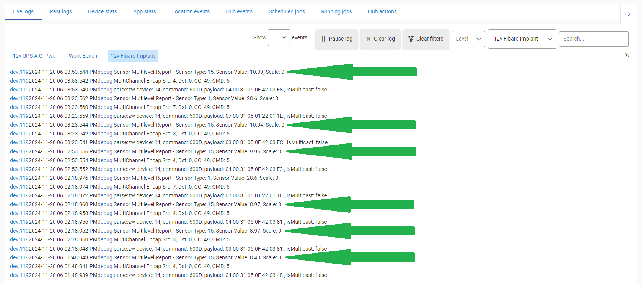Open the Level filter dropdown
This screenshot has width=644, height=285.
coord(468,39)
